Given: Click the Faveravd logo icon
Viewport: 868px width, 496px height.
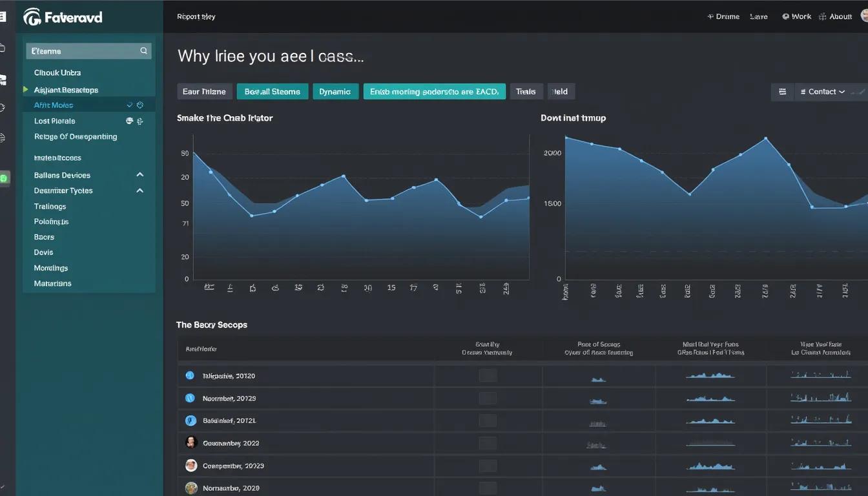Looking at the screenshot, I should coord(32,17).
